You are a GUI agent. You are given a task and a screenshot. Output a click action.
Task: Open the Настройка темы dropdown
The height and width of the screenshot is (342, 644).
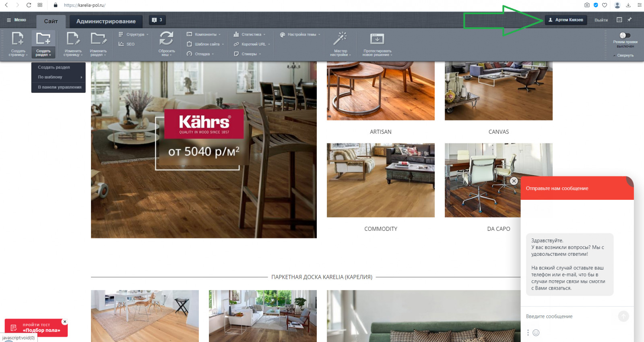pos(300,34)
